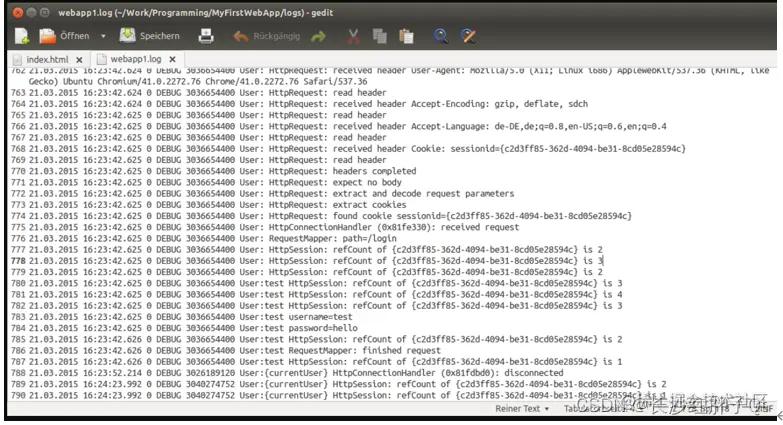Copy selection with copy icon
This screenshot has height=425, width=783.
point(380,36)
